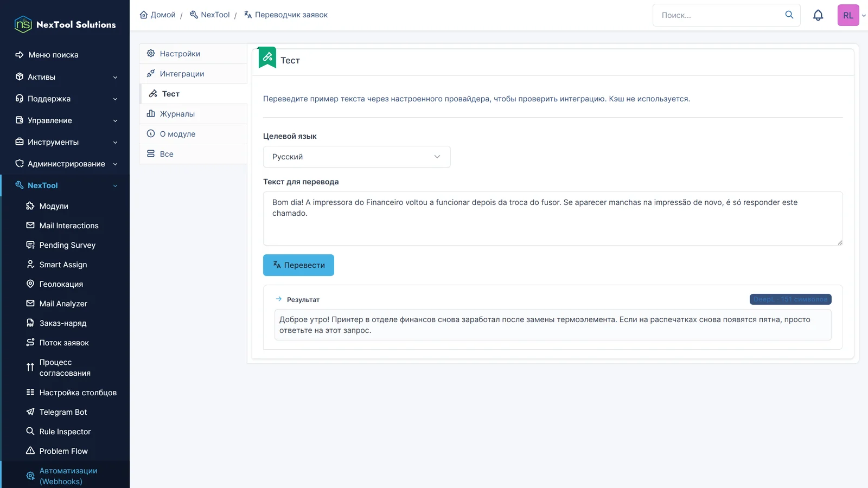Image resolution: width=868 pixels, height=488 pixels.
Task: Select the Все tab
Action: (193, 154)
